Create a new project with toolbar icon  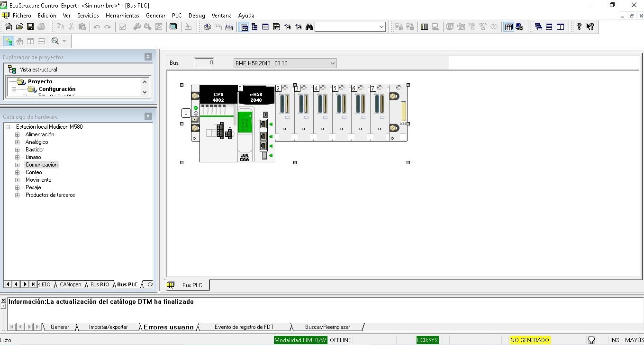8,27
